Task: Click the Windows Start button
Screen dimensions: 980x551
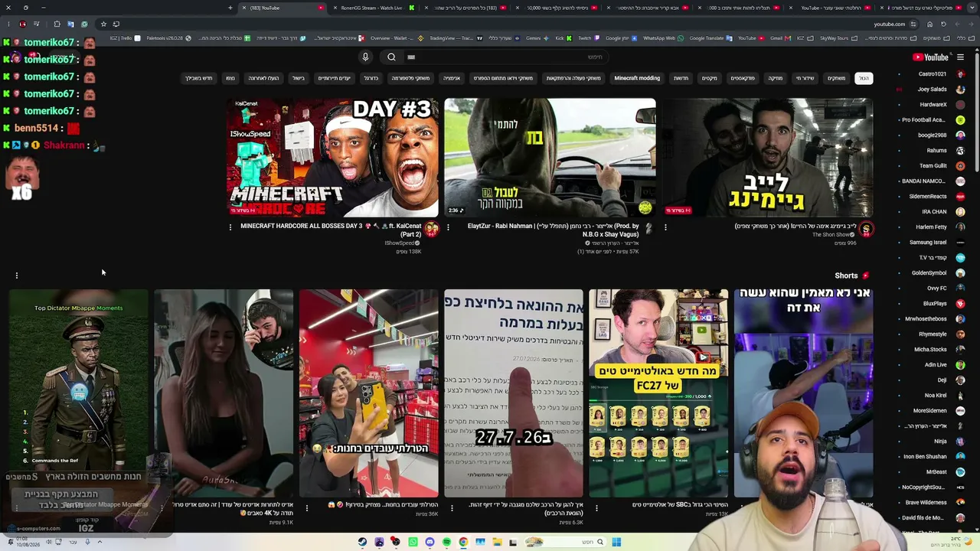Action: pyautogui.click(x=616, y=542)
